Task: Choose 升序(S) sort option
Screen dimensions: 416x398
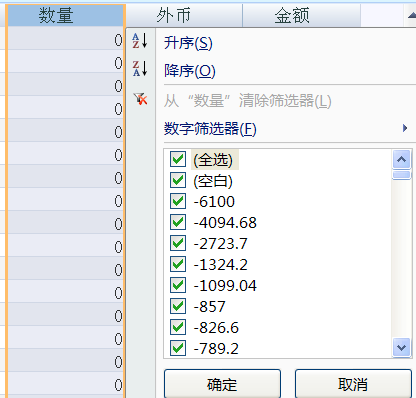Action: 188,43
